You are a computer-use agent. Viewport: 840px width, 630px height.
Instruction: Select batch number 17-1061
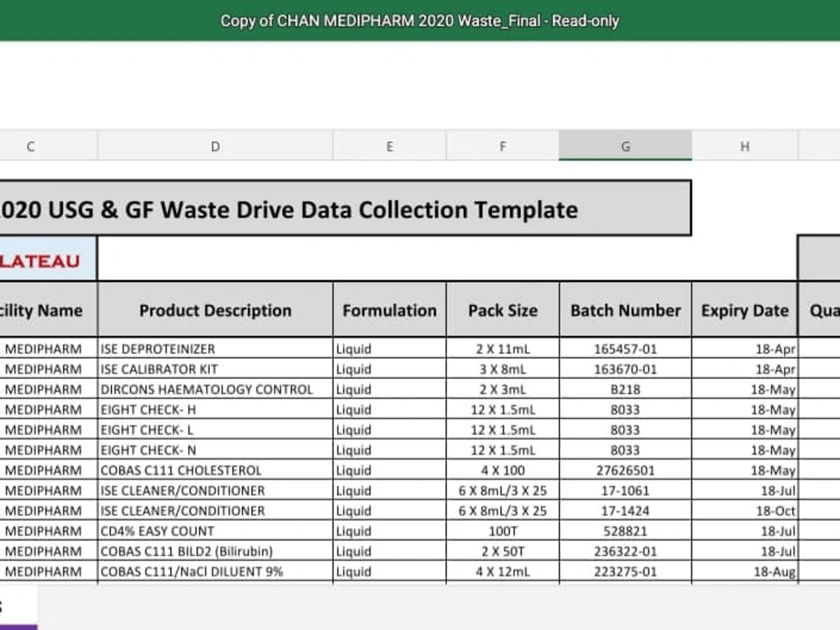(x=625, y=491)
